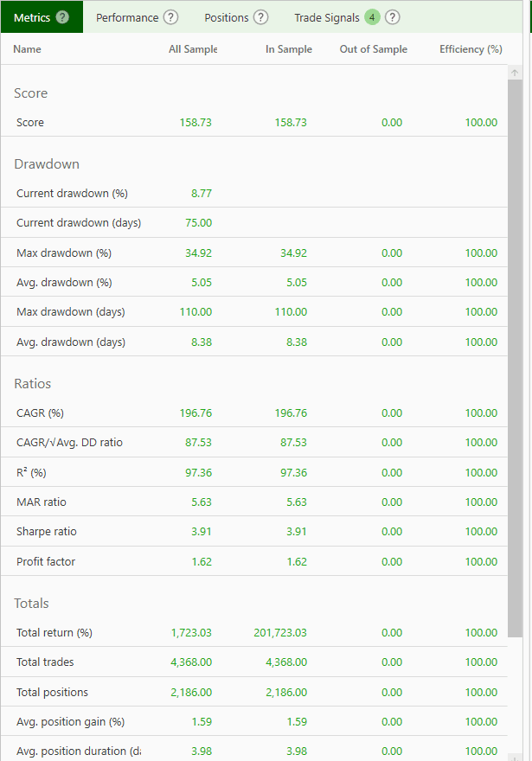Open help for Trade Signals
This screenshot has width=532, height=761.
pyautogui.click(x=393, y=16)
